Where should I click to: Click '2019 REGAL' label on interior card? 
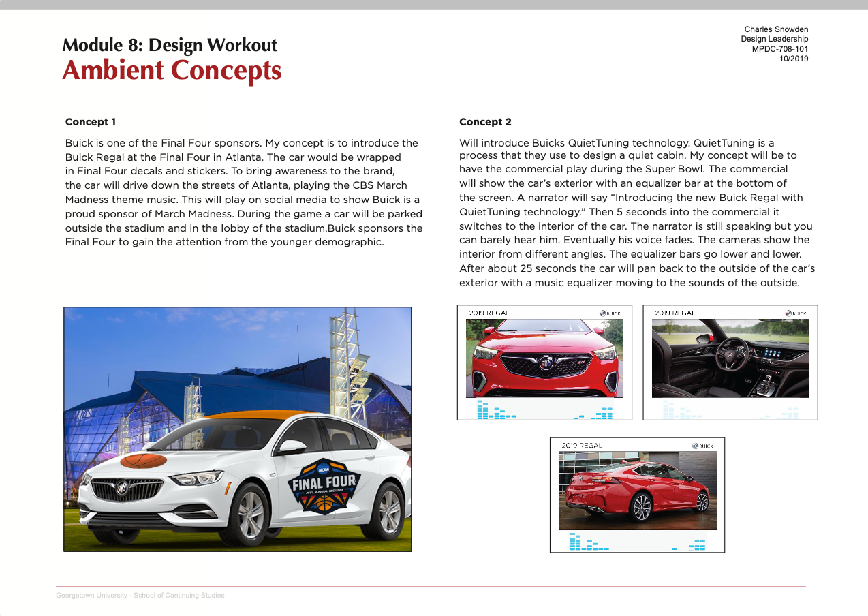(675, 313)
